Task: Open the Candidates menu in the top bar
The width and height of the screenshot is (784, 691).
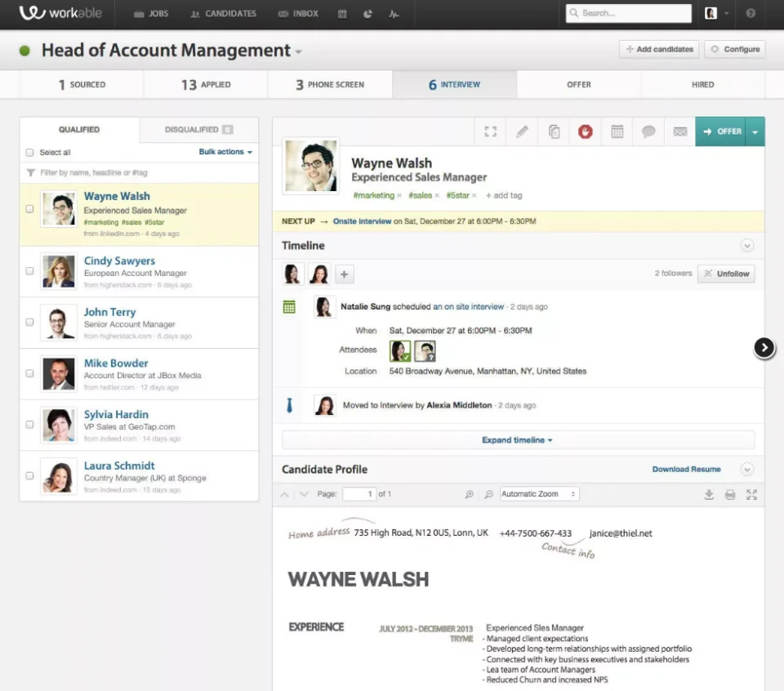Action: (x=223, y=13)
